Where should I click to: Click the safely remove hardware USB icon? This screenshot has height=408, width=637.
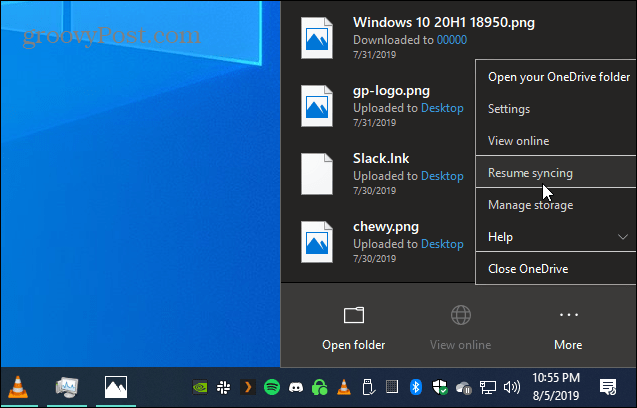368,387
